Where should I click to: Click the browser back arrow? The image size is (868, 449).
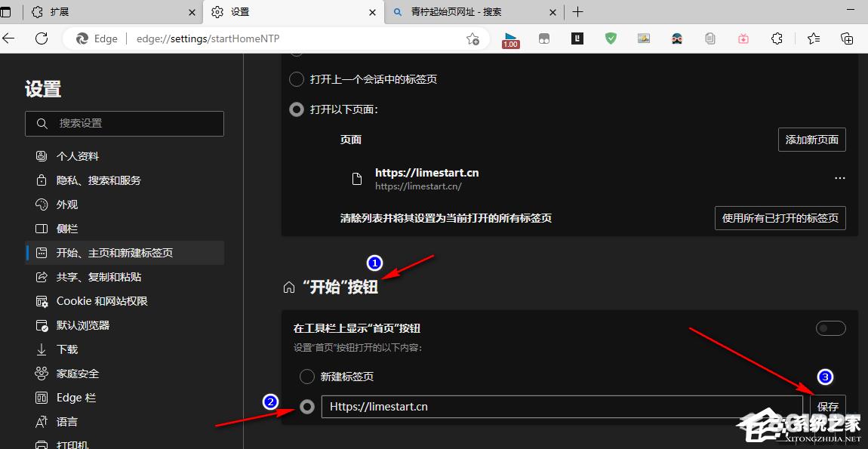[x=9, y=38]
